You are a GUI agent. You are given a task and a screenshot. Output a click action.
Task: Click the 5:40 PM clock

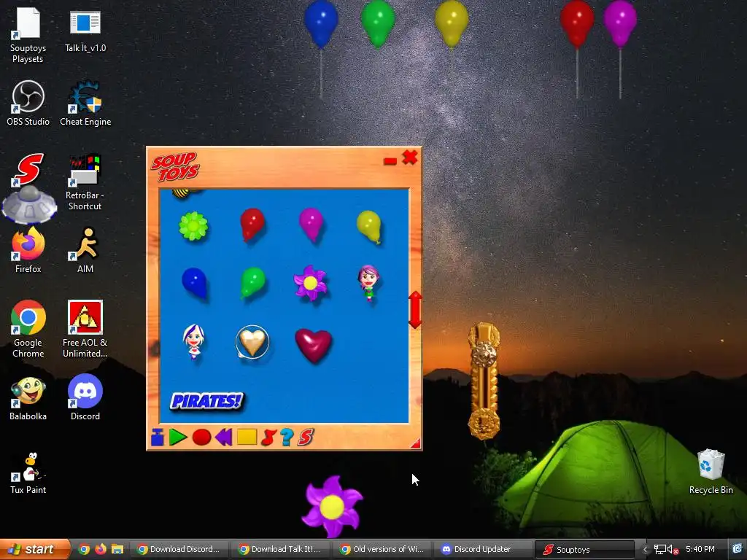pyautogui.click(x=700, y=549)
